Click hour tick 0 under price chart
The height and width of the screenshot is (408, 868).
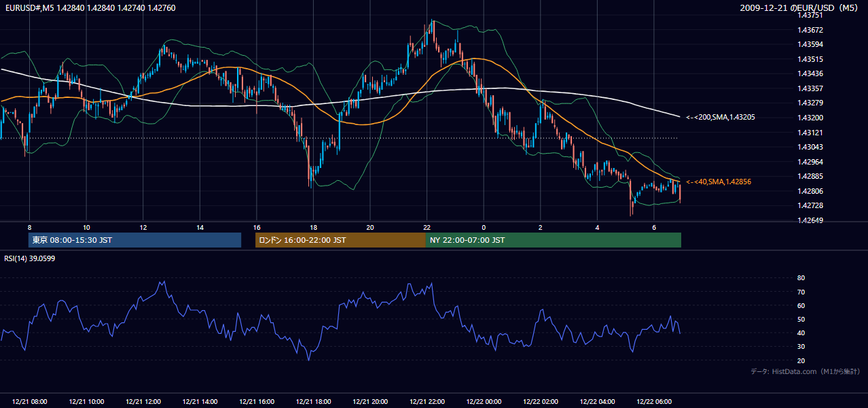click(484, 227)
